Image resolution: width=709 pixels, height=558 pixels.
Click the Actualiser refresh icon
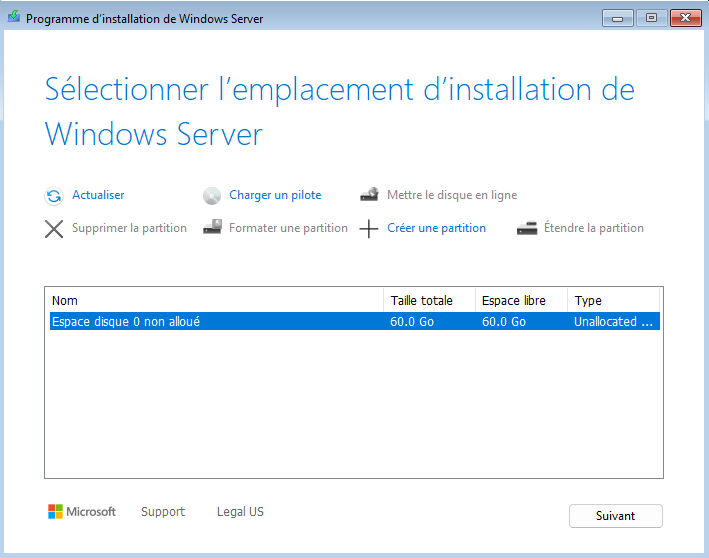pos(54,196)
